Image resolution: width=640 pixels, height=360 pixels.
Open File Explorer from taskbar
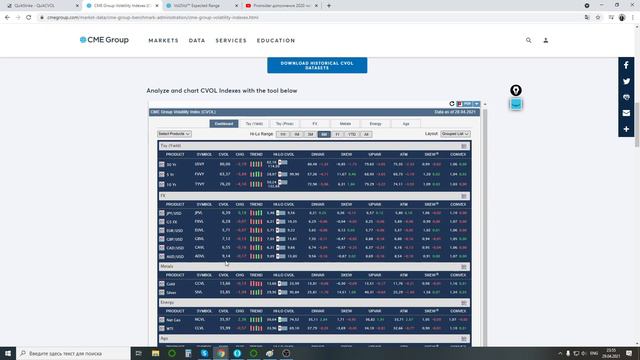click(156, 353)
